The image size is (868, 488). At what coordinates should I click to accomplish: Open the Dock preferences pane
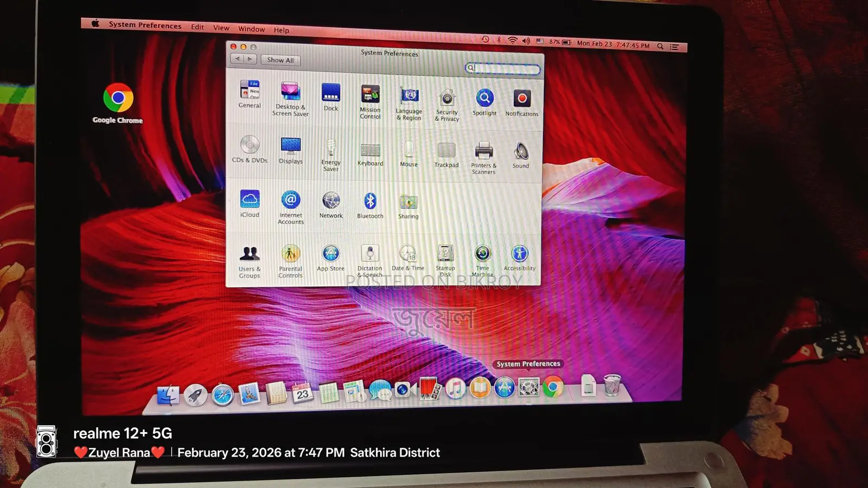331,98
